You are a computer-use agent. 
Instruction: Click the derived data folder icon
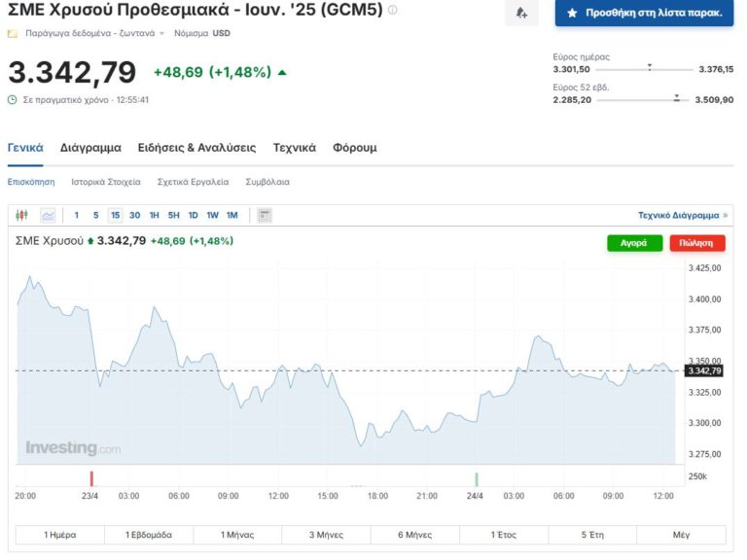coord(13,33)
